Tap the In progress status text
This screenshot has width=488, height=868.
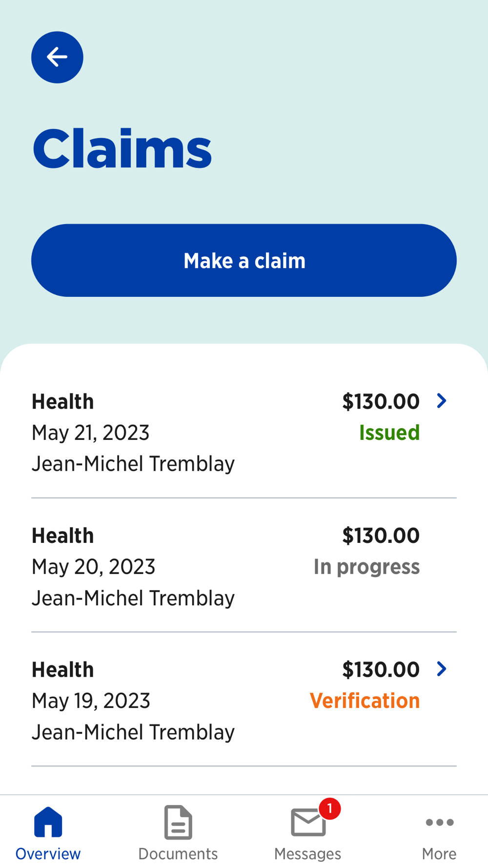(x=366, y=566)
